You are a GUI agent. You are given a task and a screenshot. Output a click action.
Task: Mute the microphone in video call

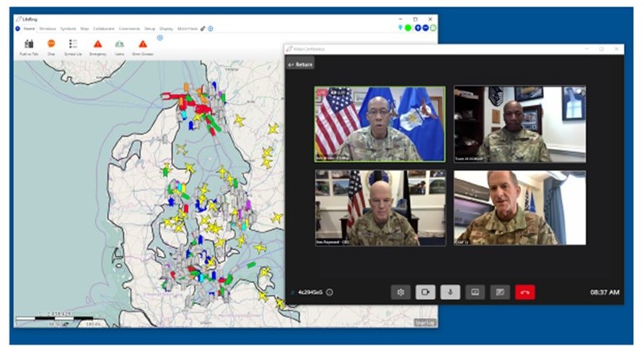pyautogui.click(x=450, y=292)
